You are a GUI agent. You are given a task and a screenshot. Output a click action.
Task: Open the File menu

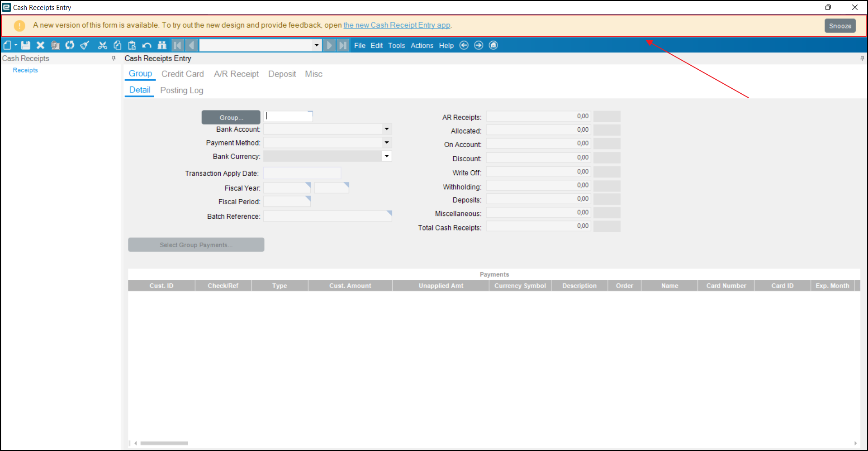click(x=360, y=46)
